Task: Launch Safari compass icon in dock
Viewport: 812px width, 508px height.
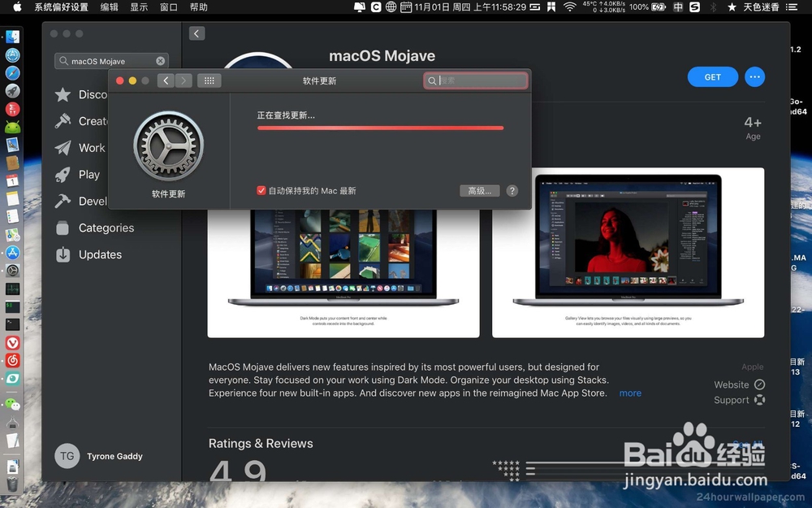Action: tap(12, 73)
